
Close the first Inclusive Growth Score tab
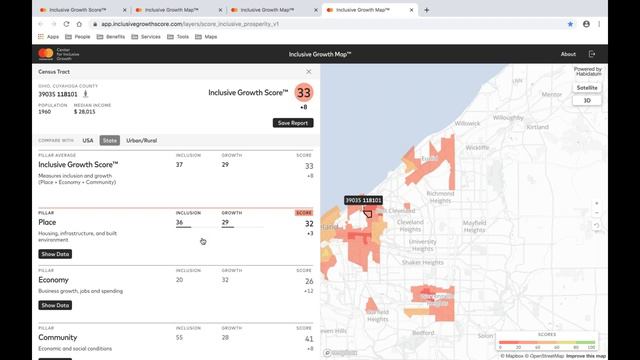[124, 10]
